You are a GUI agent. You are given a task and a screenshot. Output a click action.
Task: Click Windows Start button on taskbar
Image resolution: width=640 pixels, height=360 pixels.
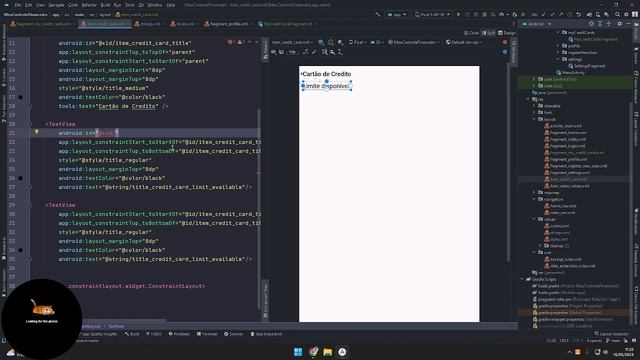point(298,352)
